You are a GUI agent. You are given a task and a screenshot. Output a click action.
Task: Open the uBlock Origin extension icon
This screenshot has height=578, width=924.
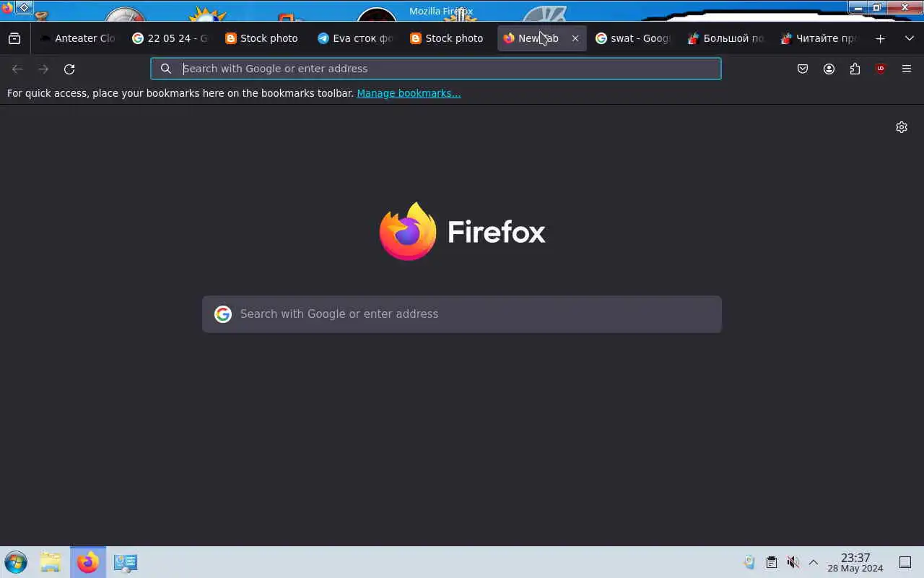point(881,69)
